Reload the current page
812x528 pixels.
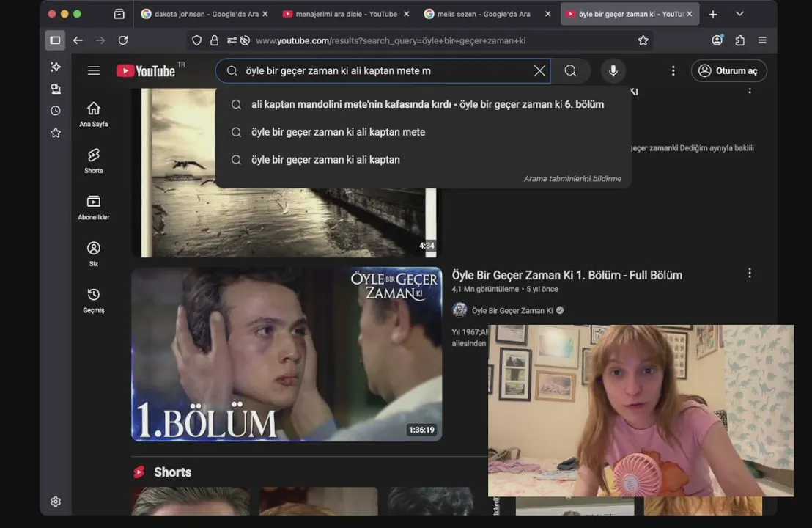122,40
